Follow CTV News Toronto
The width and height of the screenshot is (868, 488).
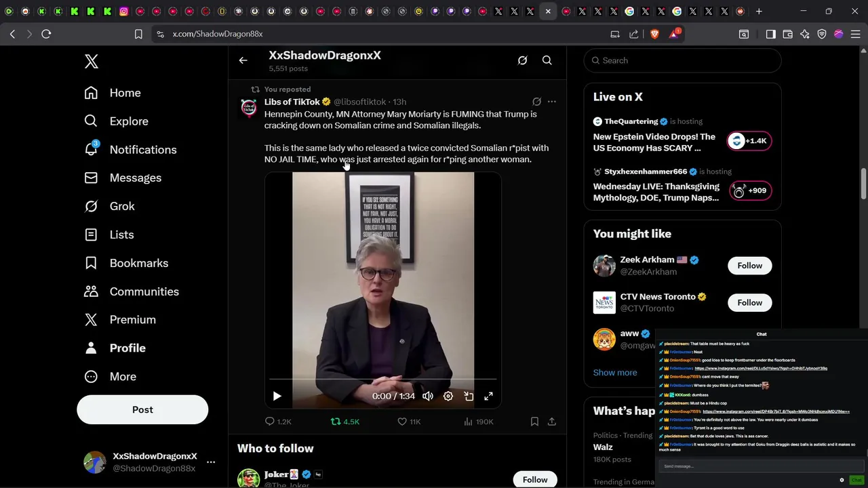[x=749, y=302]
